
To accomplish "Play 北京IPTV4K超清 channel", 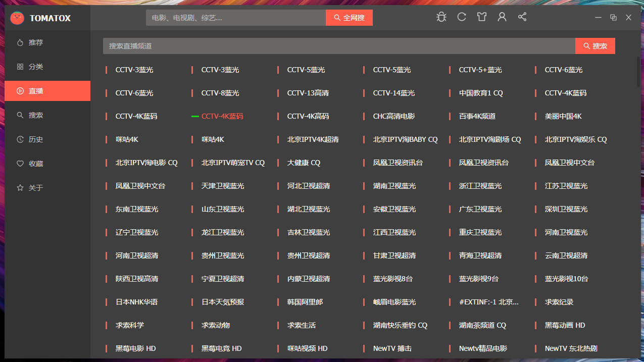I will pos(313,139).
